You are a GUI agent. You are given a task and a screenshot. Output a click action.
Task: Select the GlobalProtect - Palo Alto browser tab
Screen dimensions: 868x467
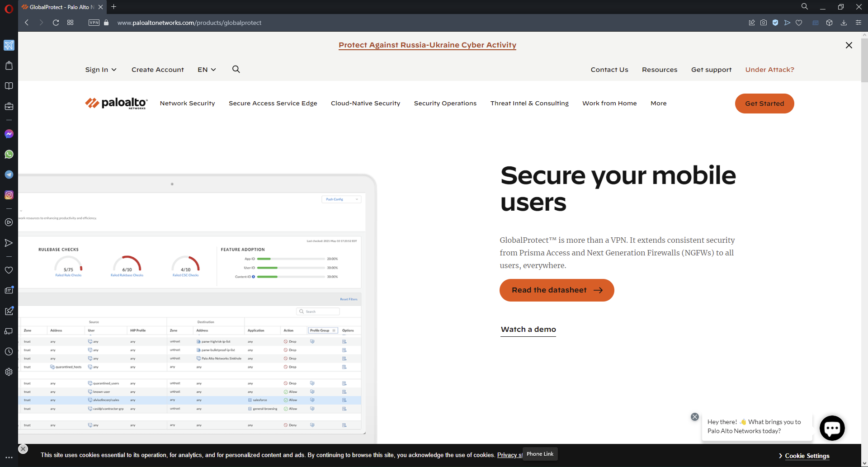point(59,7)
